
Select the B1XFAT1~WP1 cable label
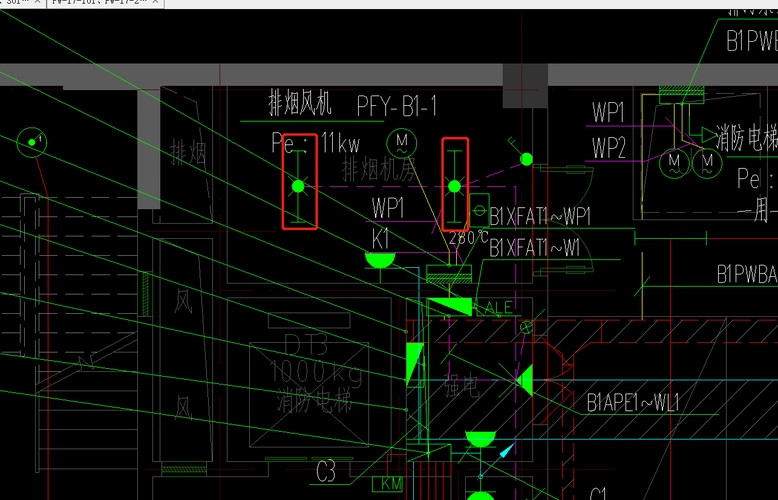(540, 216)
